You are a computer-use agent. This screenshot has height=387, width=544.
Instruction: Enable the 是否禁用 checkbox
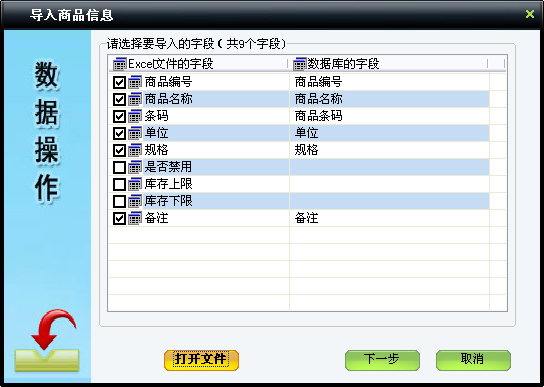point(119,167)
